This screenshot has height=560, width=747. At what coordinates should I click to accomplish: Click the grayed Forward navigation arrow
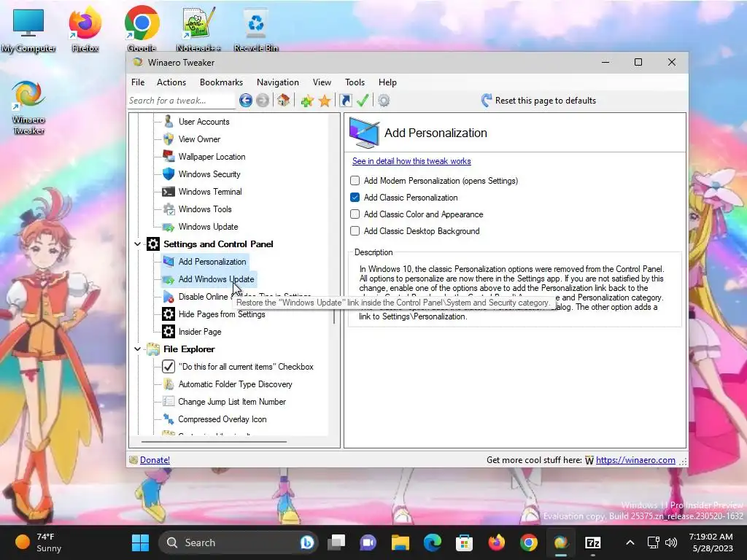click(x=263, y=101)
